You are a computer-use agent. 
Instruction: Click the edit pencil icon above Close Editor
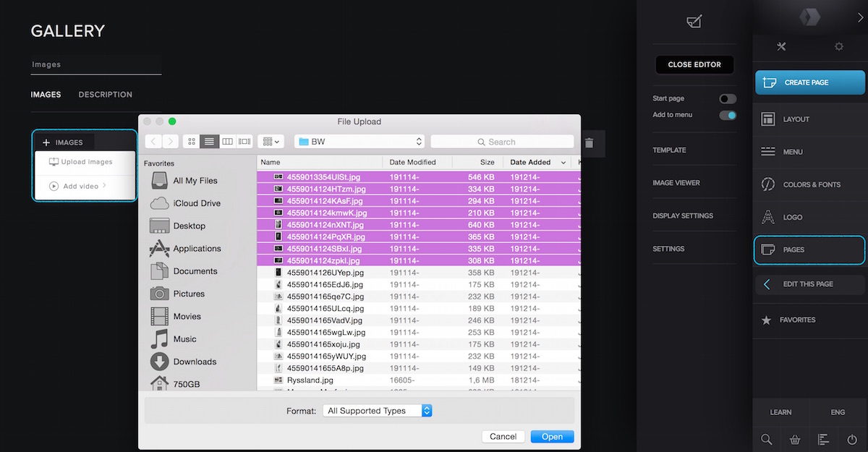[694, 22]
